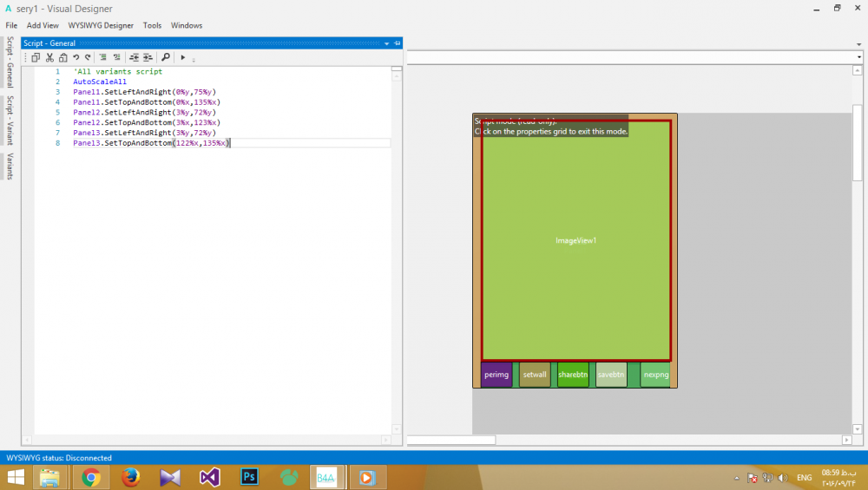Open the Variants side tab

(x=10, y=166)
